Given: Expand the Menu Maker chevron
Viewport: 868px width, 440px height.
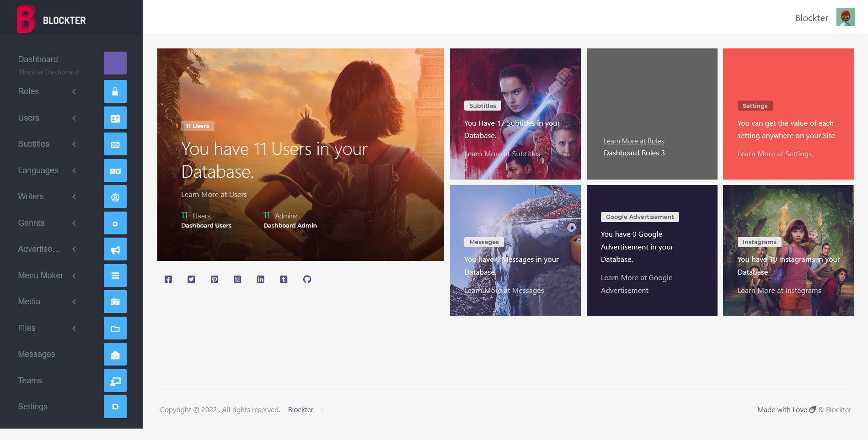Looking at the screenshot, I should pyautogui.click(x=74, y=276).
